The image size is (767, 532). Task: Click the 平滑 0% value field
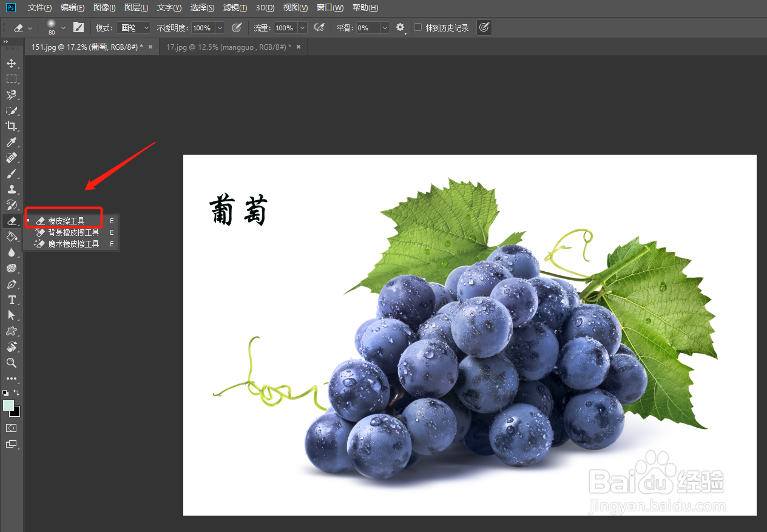[367, 28]
